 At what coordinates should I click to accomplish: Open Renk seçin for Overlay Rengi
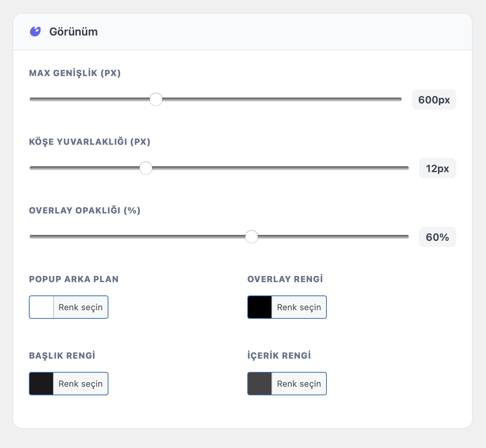click(x=299, y=307)
